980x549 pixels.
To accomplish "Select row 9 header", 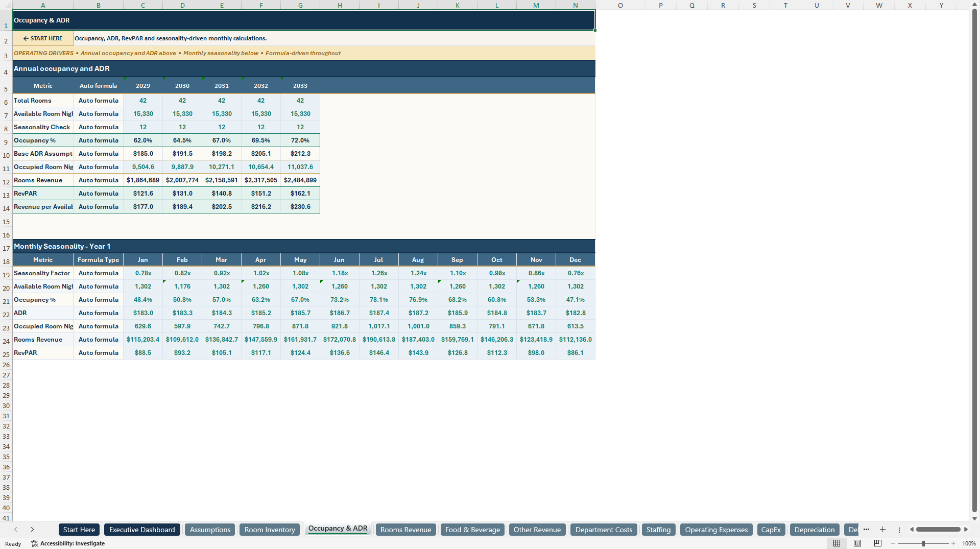I will click(x=6, y=141).
